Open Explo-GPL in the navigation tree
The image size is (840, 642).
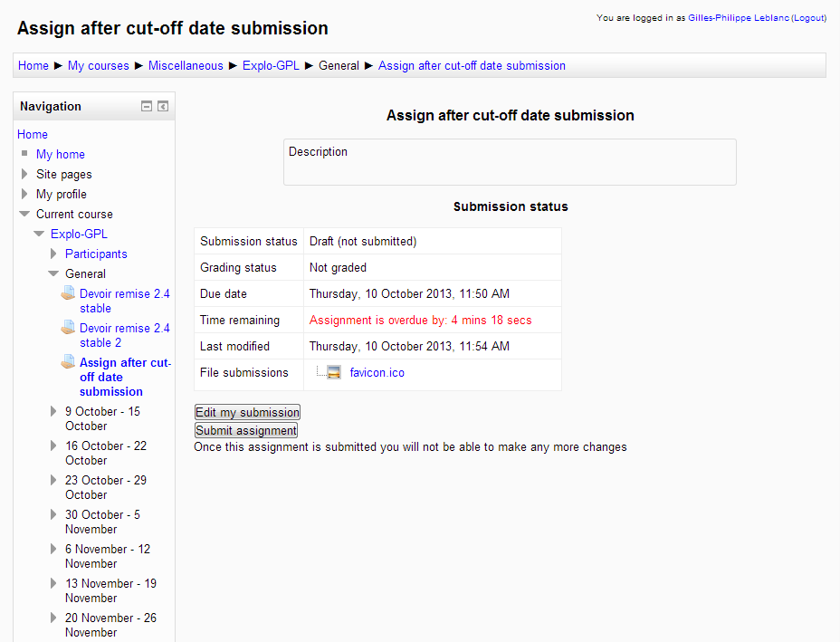(x=79, y=234)
